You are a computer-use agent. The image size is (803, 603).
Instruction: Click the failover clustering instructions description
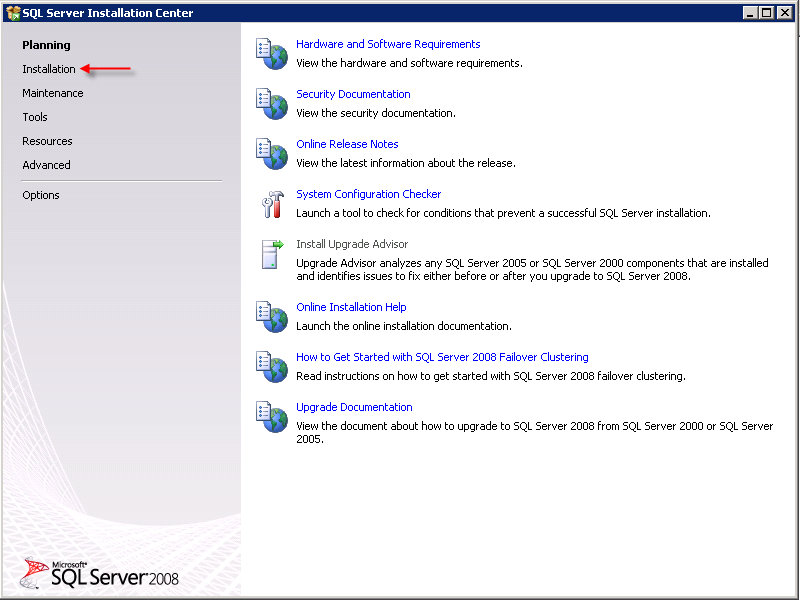pyautogui.click(x=491, y=377)
